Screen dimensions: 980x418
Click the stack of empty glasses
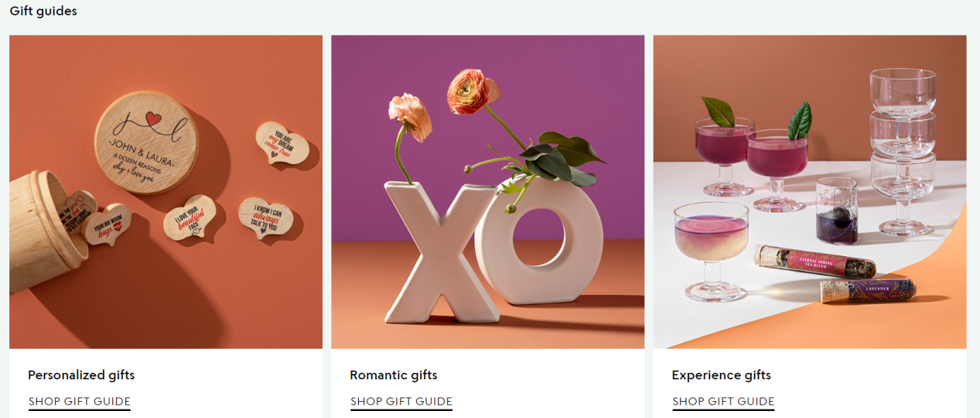point(903,152)
